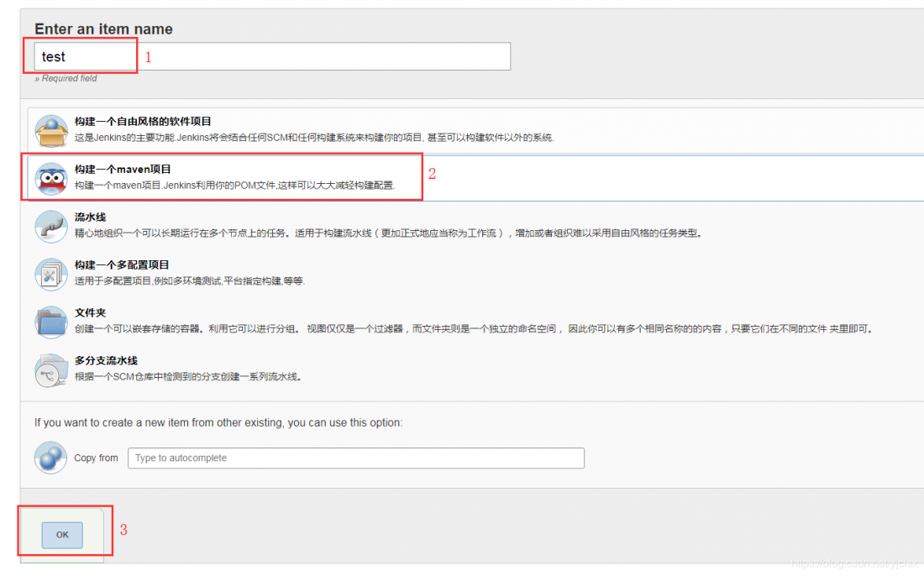Click the multi-configuration description text
This screenshot has height=576, width=924.
pyautogui.click(x=190, y=281)
